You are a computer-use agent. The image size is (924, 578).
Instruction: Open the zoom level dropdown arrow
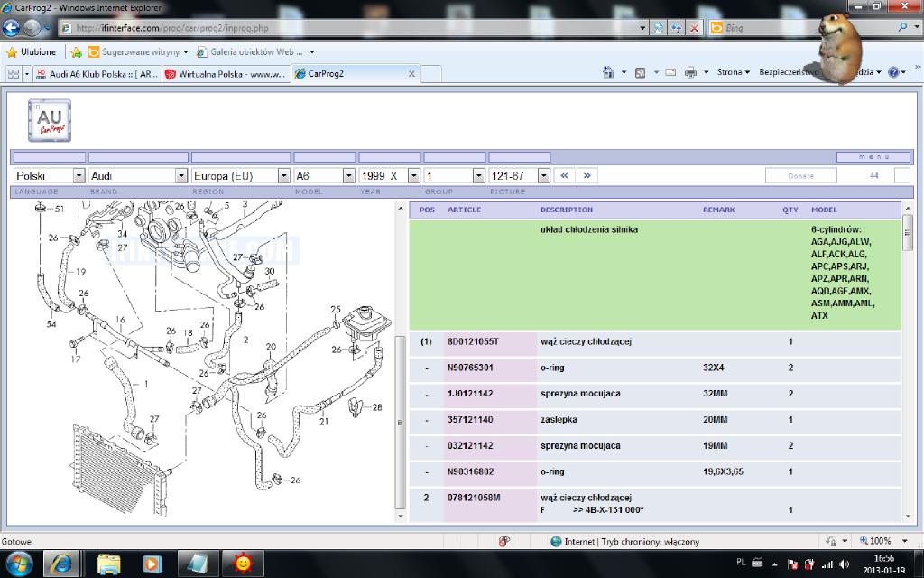pos(904,542)
